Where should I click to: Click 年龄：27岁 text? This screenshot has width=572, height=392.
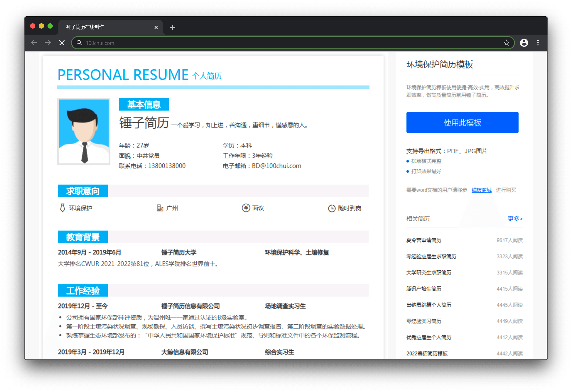134,145
